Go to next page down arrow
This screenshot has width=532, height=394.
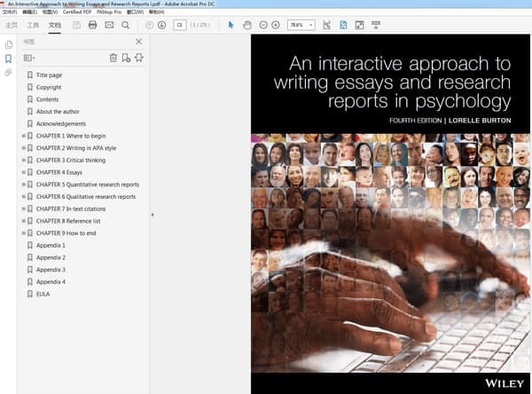point(162,25)
